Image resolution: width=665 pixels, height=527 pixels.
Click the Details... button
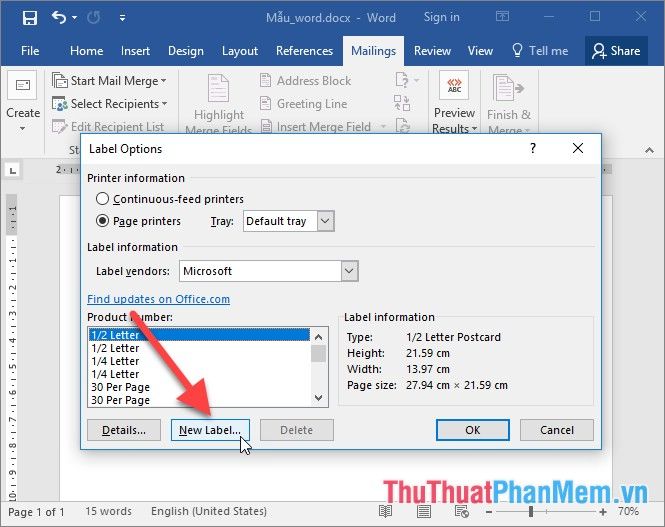click(124, 430)
